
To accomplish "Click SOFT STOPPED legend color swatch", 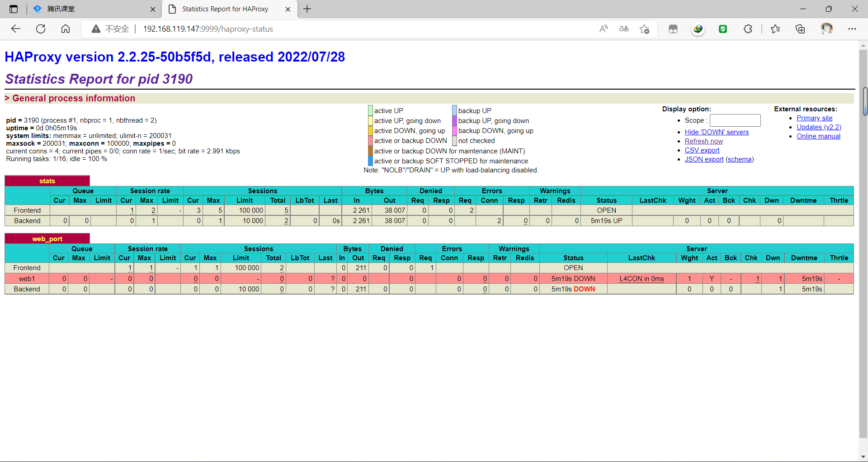I will (x=370, y=161).
